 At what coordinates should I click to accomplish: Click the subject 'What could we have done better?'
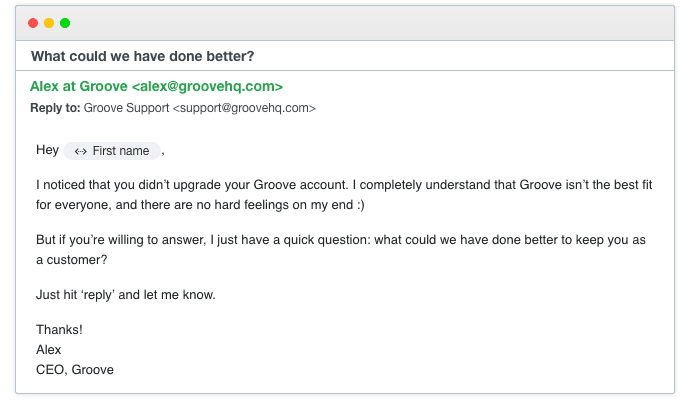pos(142,55)
